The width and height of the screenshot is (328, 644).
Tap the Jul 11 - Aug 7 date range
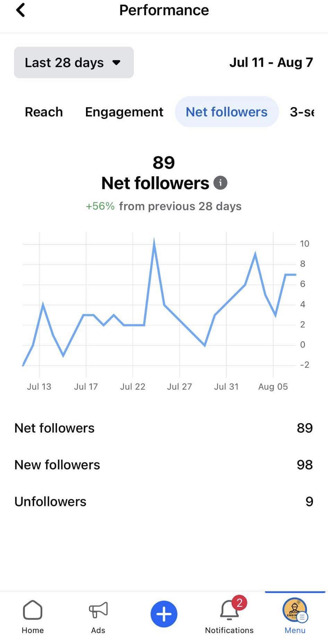point(271,62)
